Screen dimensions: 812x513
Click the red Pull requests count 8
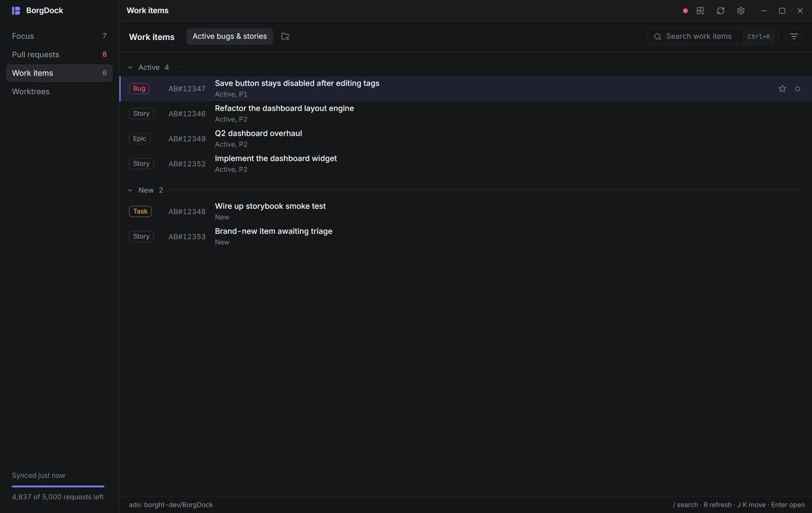tap(104, 54)
